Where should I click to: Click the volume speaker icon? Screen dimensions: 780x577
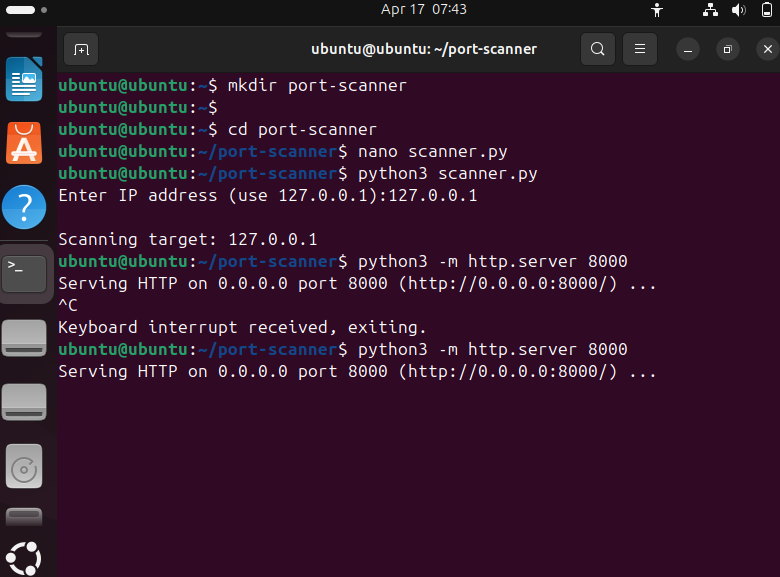point(738,10)
